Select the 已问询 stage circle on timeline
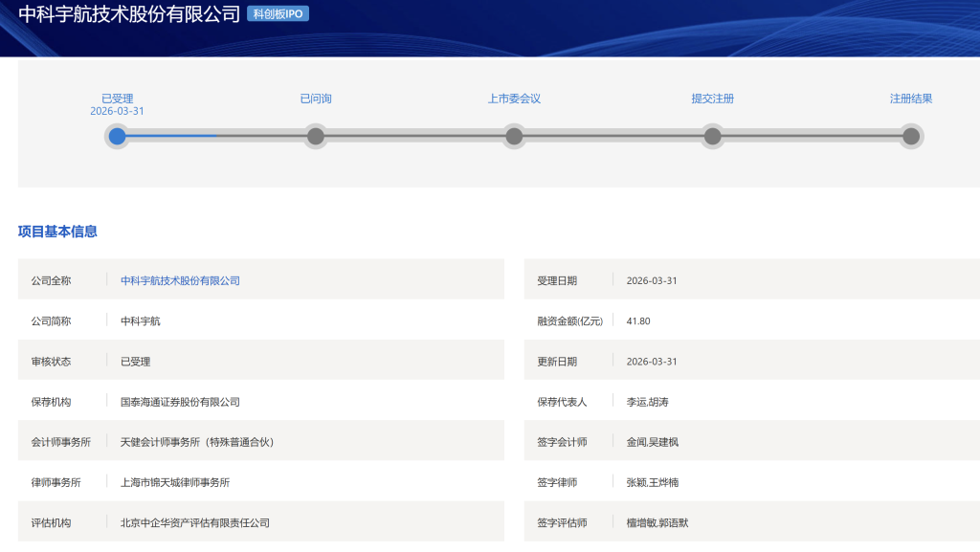The image size is (980, 552). (316, 137)
